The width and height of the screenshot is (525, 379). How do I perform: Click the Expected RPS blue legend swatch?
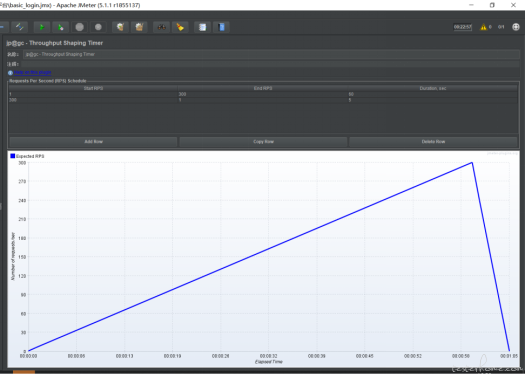pos(13,156)
